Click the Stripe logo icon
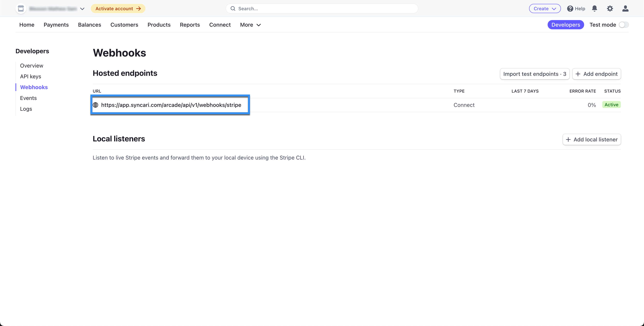The height and width of the screenshot is (326, 644). tap(20, 8)
